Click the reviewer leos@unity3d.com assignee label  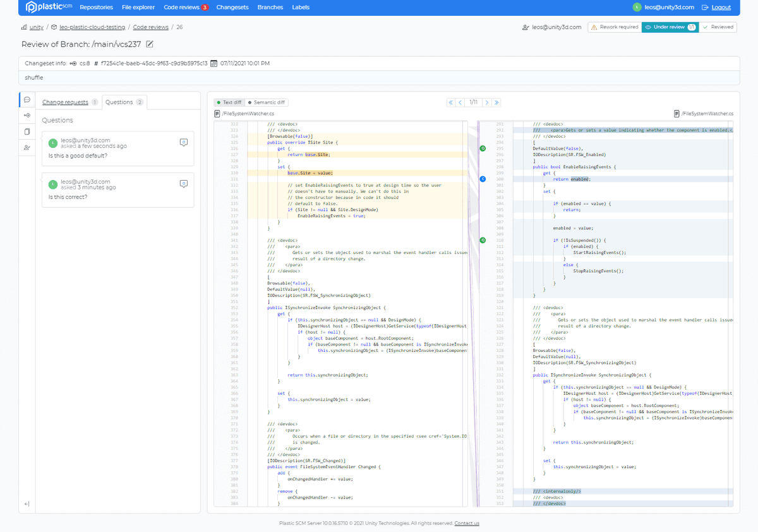coord(552,27)
